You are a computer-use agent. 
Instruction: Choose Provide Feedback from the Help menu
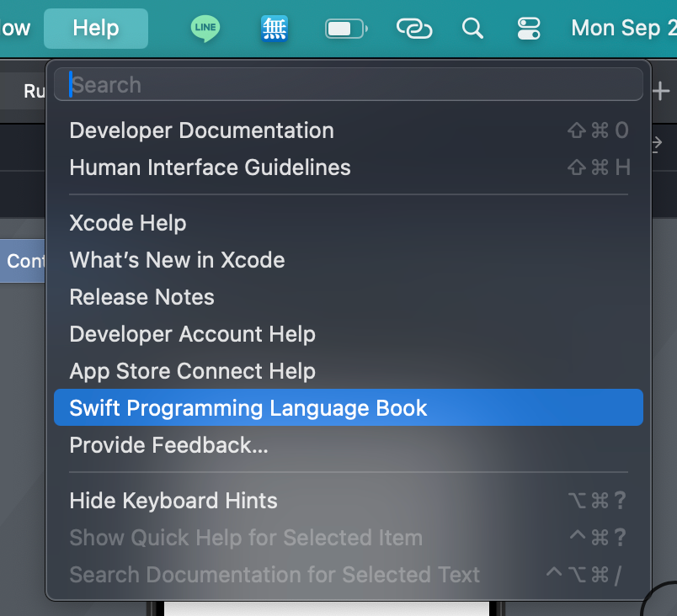coord(169,444)
